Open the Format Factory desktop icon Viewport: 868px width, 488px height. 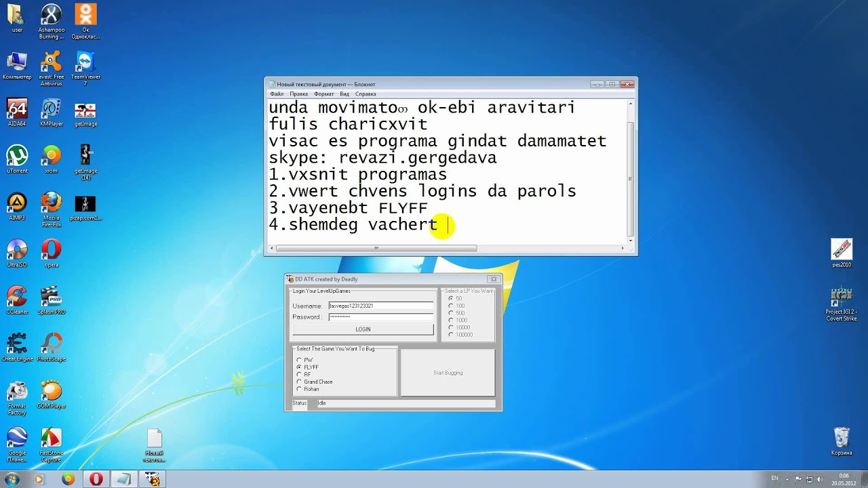click(17, 398)
